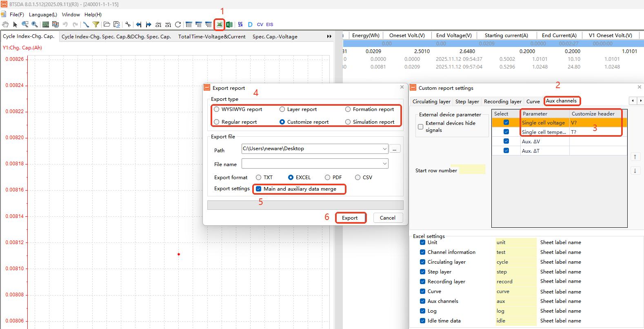Open the File name dropdown
The width and height of the screenshot is (644, 329).
pyautogui.click(x=384, y=164)
